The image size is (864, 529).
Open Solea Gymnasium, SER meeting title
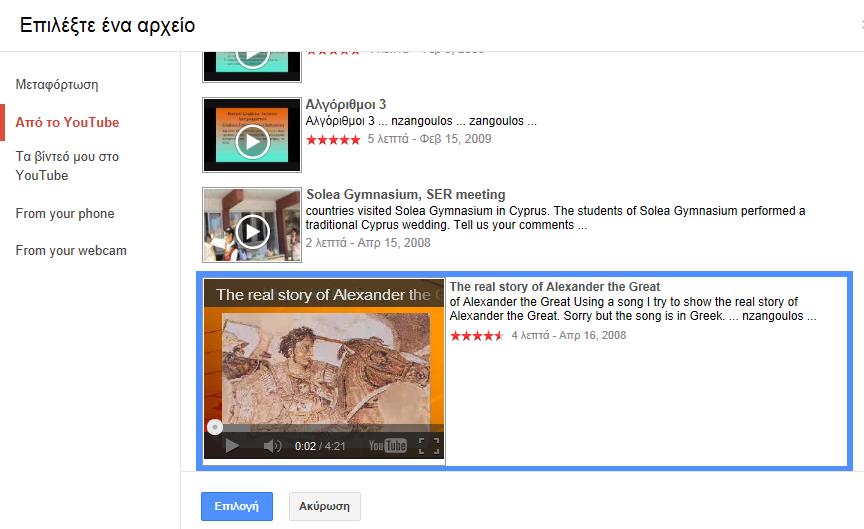pos(406,195)
